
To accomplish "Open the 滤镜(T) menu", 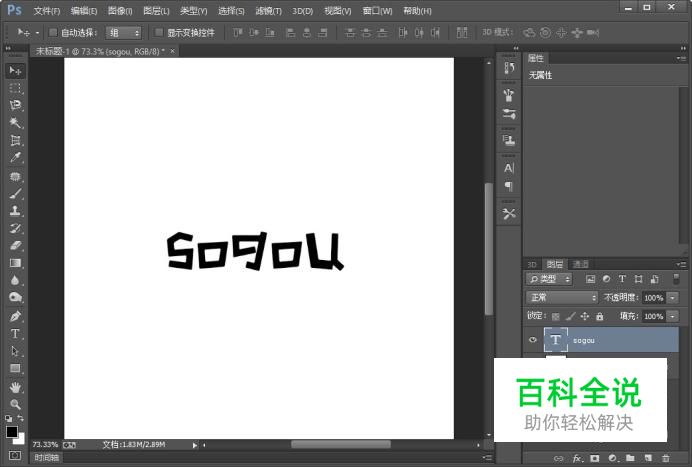I will [268, 11].
